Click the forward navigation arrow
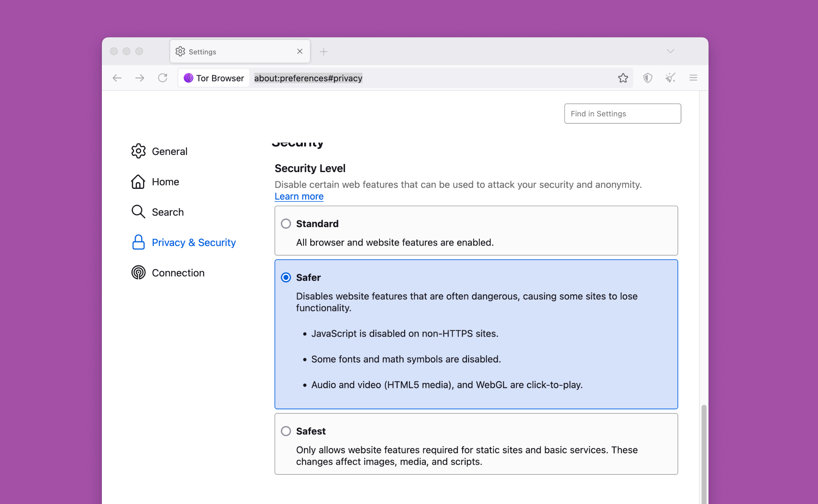The image size is (818, 504). click(140, 78)
